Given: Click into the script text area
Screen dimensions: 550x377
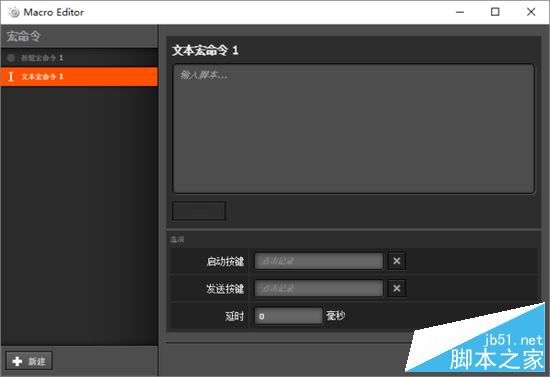Looking at the screenshot, I should click(354, 128).
